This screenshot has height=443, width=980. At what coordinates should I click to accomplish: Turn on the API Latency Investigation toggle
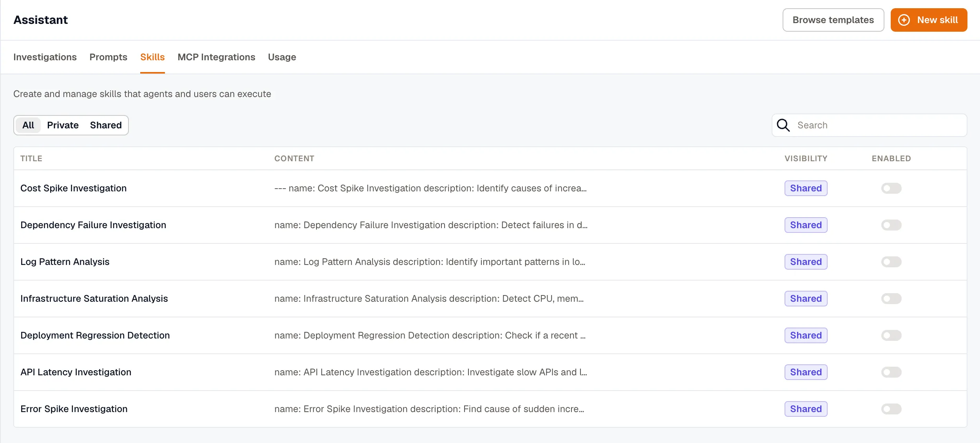coord(891,372)
